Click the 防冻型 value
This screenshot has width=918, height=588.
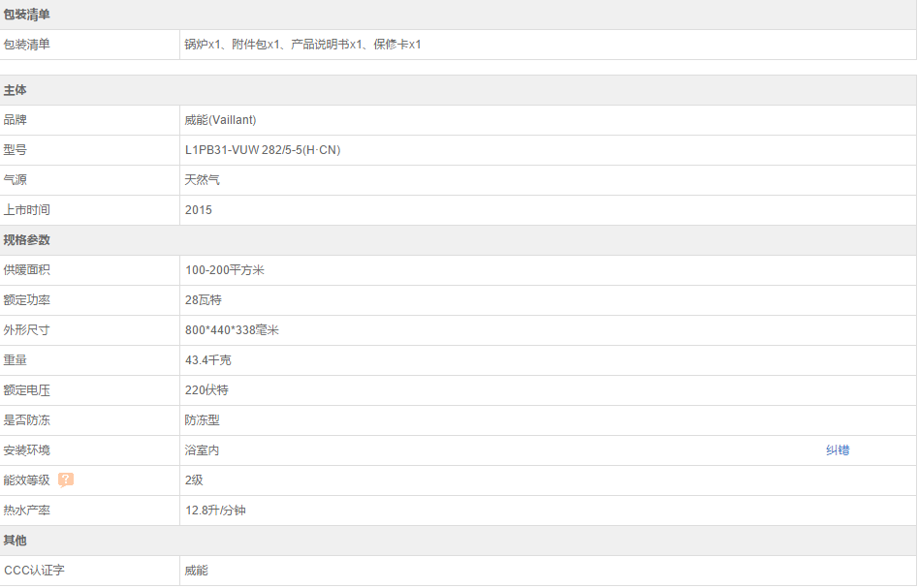coord(203,420)
